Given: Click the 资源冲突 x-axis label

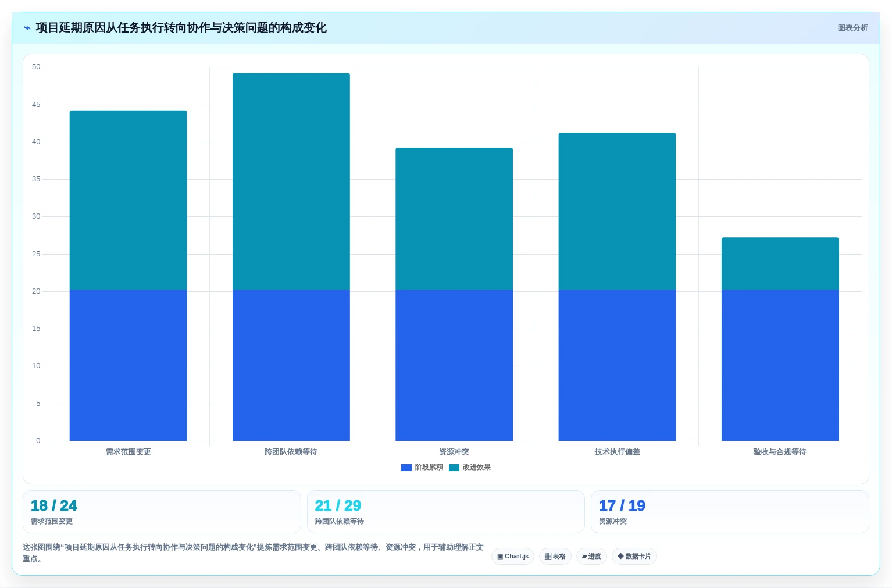Looking at the screenshot, I should (454, 452).
